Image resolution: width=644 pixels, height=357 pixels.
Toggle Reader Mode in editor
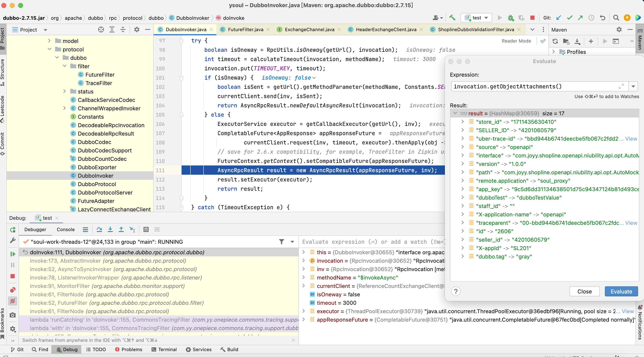[516, 41]
